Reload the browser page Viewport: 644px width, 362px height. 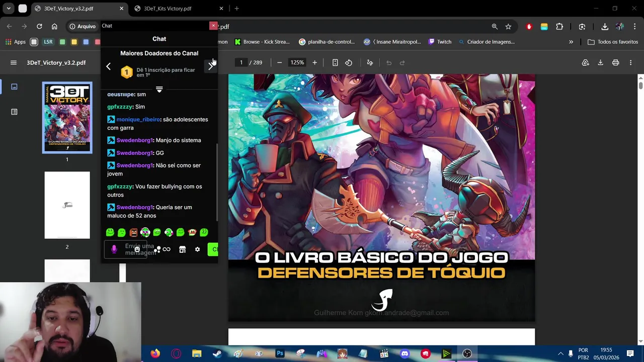(39, 26)
